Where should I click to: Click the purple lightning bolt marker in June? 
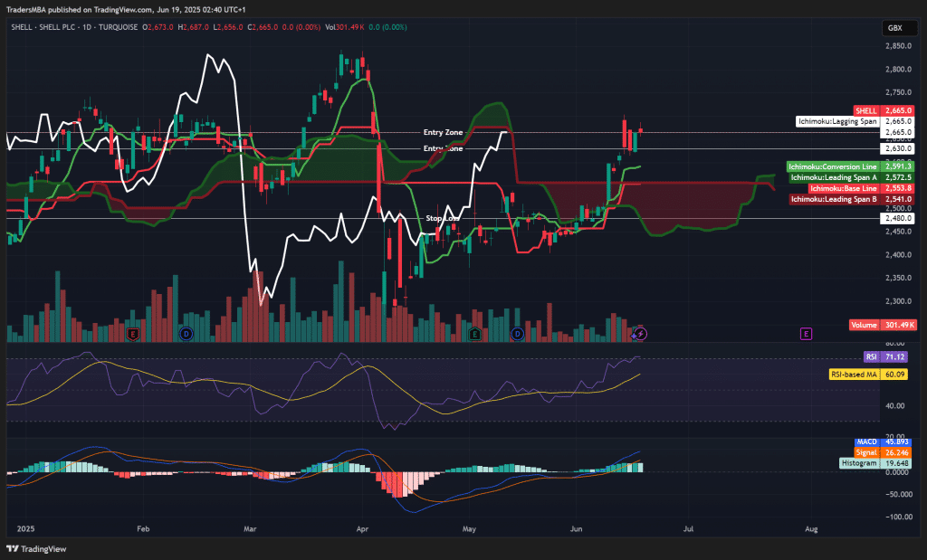tap(640, 334)
